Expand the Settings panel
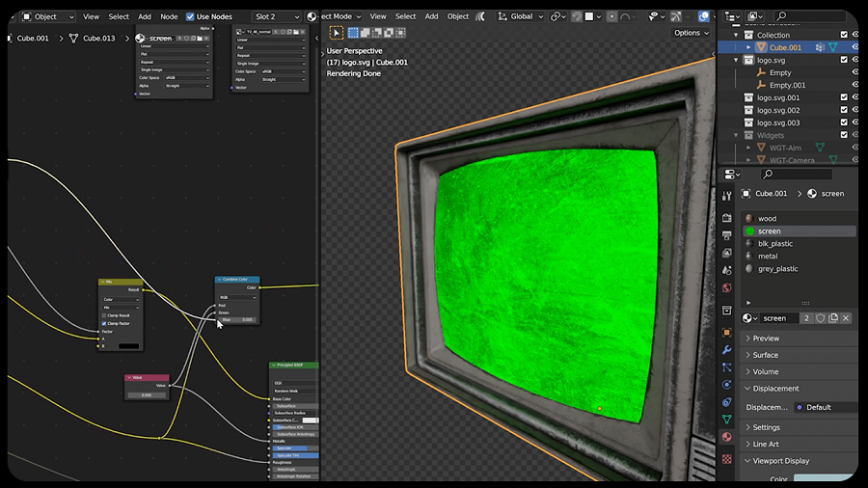This screenshot has width=868, height=488. (764, 427)
